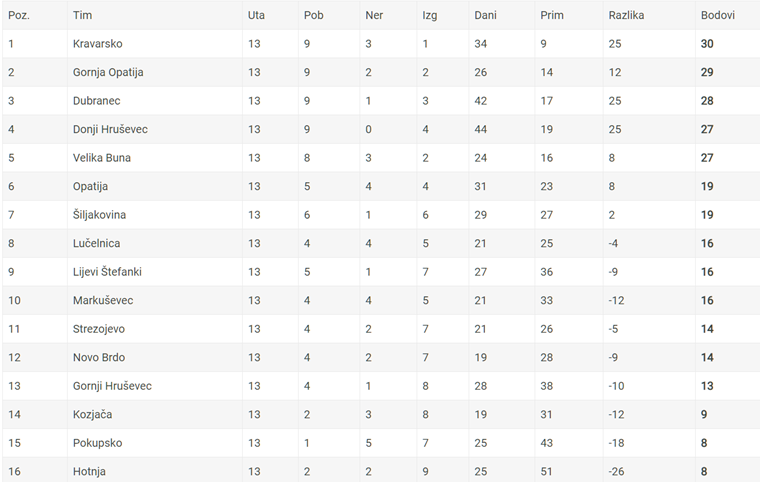The image size is (760, 482).
Task: Click the Donji Hruševec row name
Action: [x=110, y=129]
